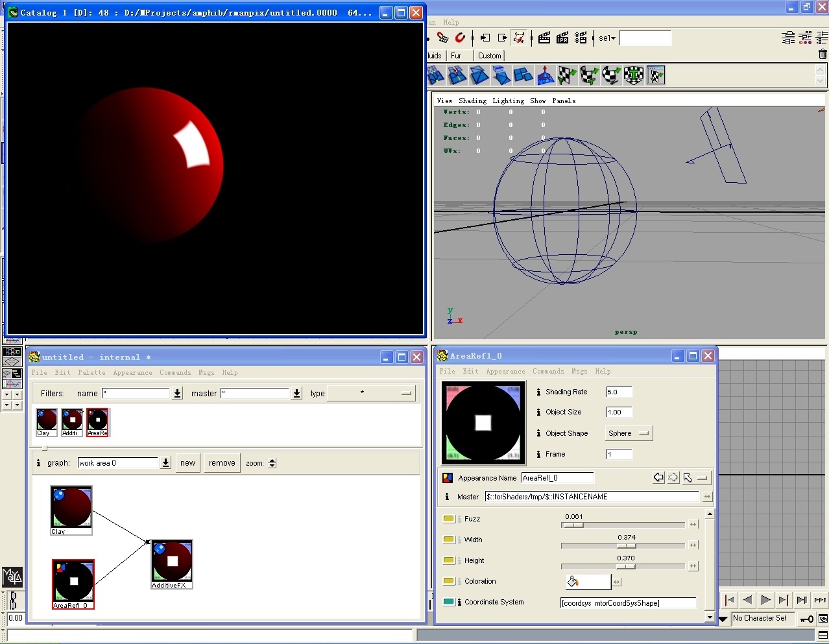829x644 pixels.
Task: Click the back arrow beside Appearance Name
Action: (658, 478)
